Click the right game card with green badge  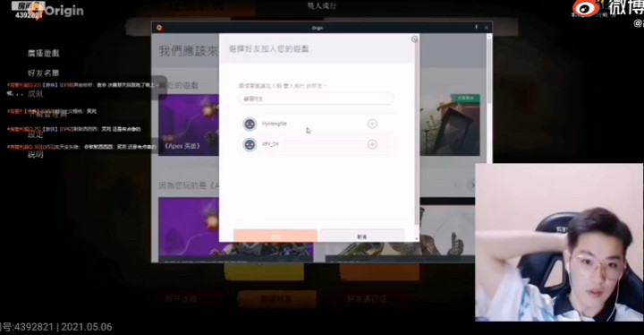(449, 125)
